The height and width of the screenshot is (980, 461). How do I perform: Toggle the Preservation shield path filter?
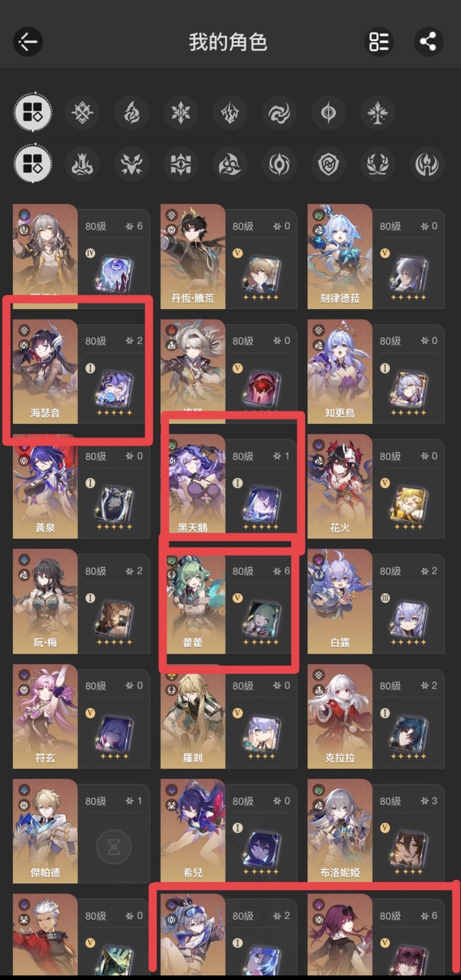coord(329,164)
